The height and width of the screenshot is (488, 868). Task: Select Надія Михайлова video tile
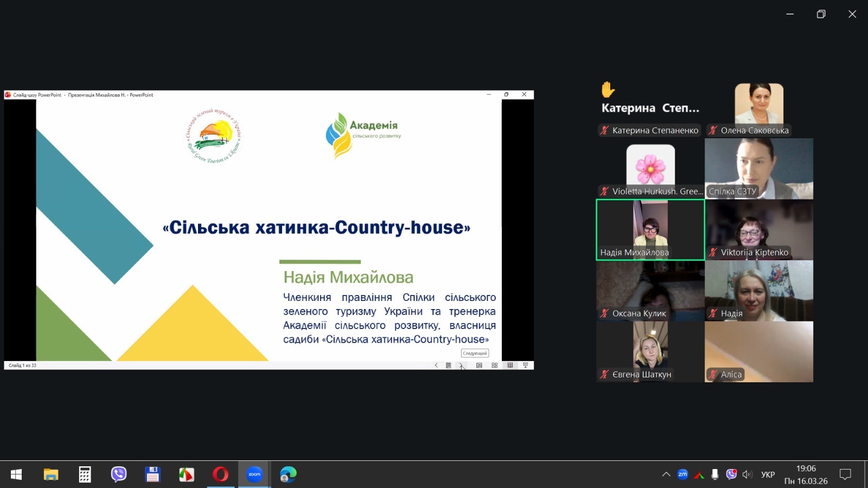[x=650, y=229]
